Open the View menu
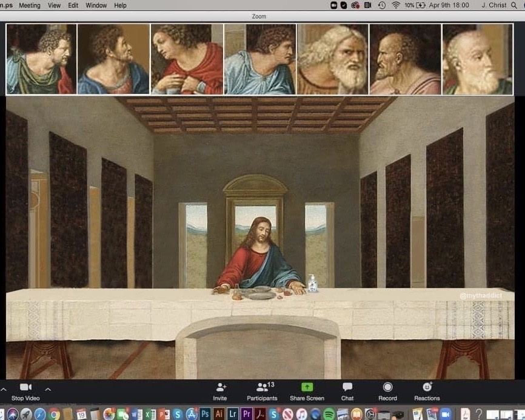Viewport: 525px width, 420px height. (x=54, y=5)
